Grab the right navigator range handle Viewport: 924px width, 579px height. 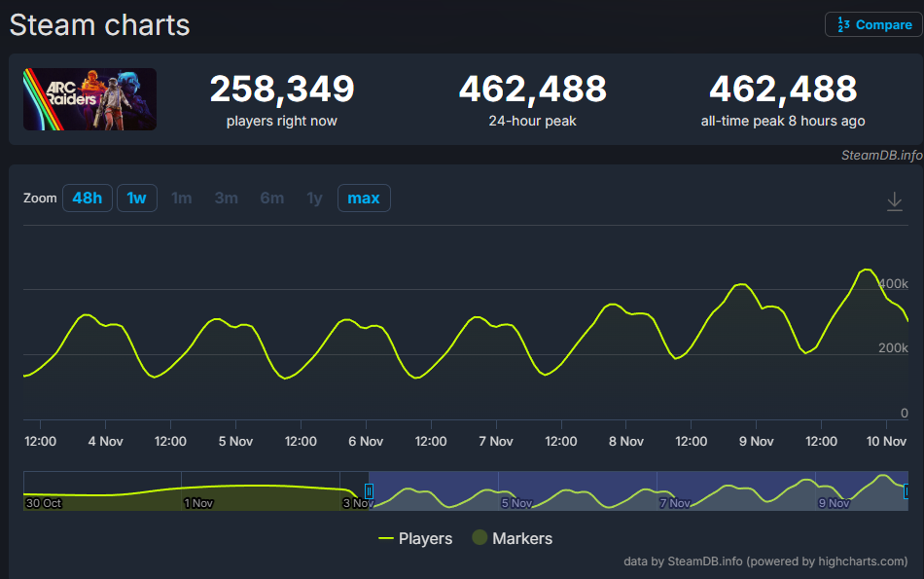click(x=906, y=491)
